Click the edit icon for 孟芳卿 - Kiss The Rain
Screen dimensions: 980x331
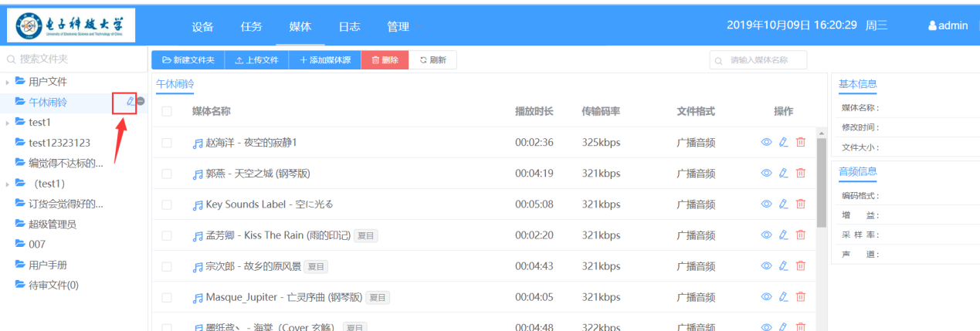(783, 235)
